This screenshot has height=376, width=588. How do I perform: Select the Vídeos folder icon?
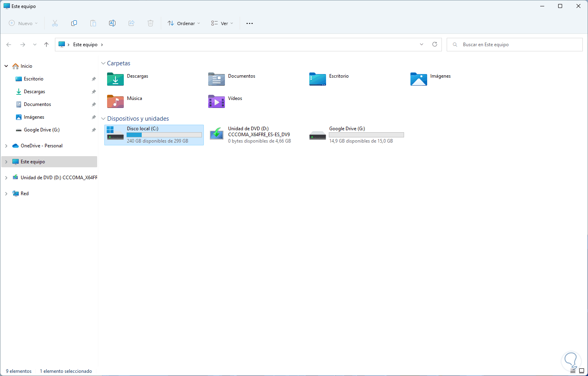217,102
